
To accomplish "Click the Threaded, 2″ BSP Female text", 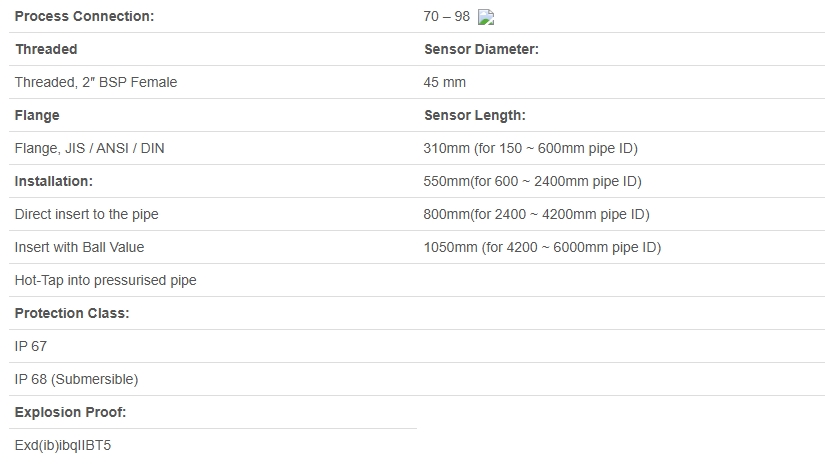I will pos(96,82).
